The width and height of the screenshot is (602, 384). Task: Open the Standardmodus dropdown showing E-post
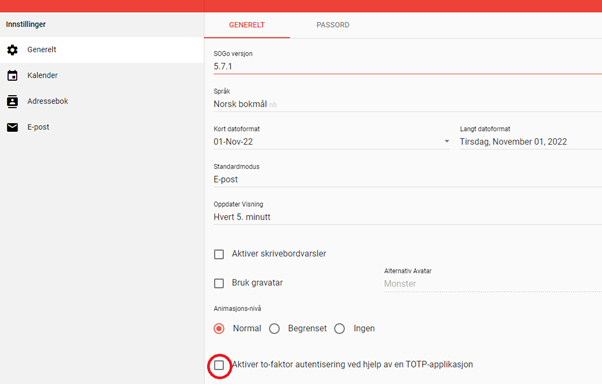[408, 179]
